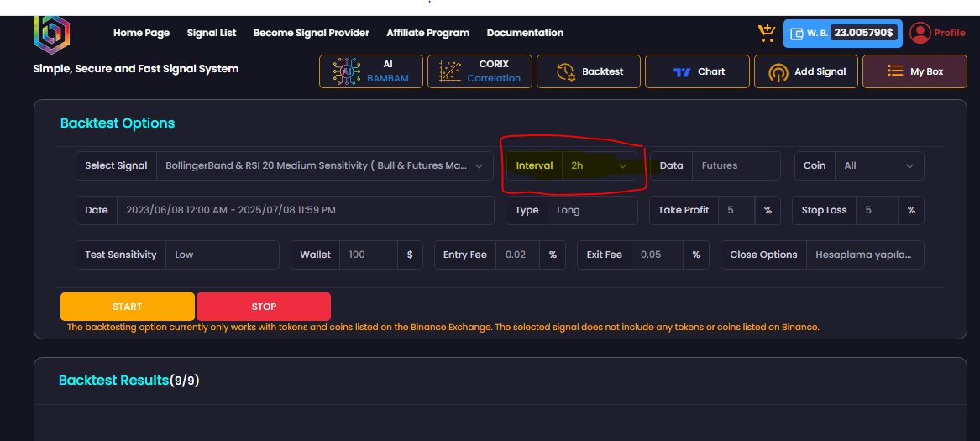Click the Wallet amount field
Image resolution: width=980 pixels, height=441 pixels.
click(x=368, y=255)
